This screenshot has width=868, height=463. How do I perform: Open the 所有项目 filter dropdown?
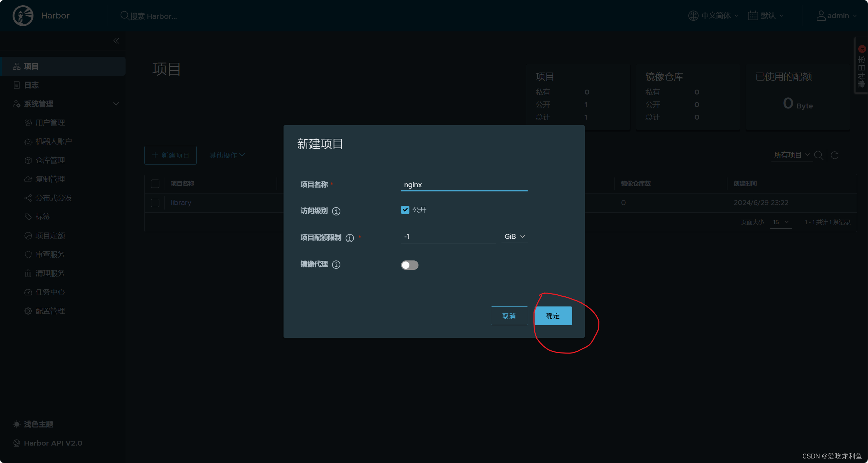pyautogui.click(x=792, y=155)
